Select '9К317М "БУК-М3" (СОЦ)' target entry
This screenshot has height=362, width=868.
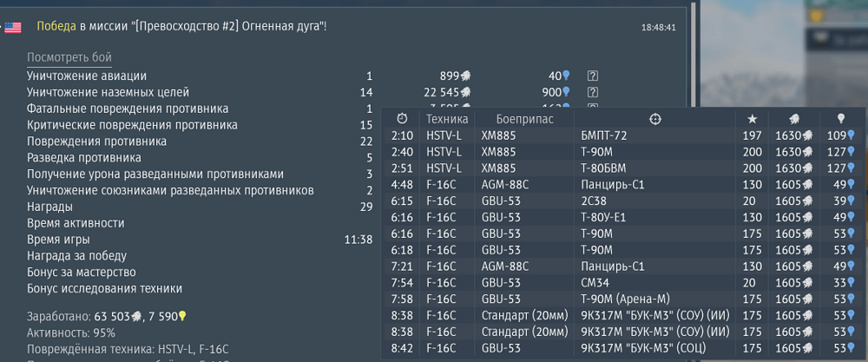[x=644, y=348]
